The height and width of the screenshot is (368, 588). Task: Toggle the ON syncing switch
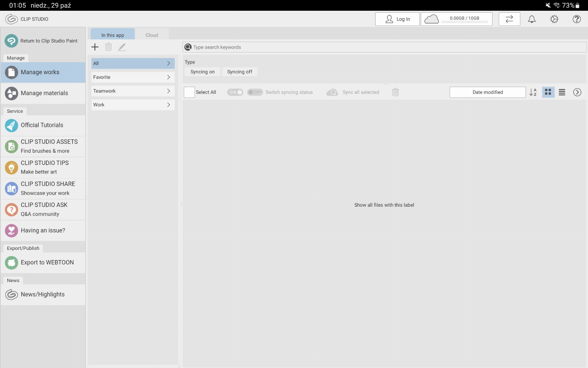[235, 92]
